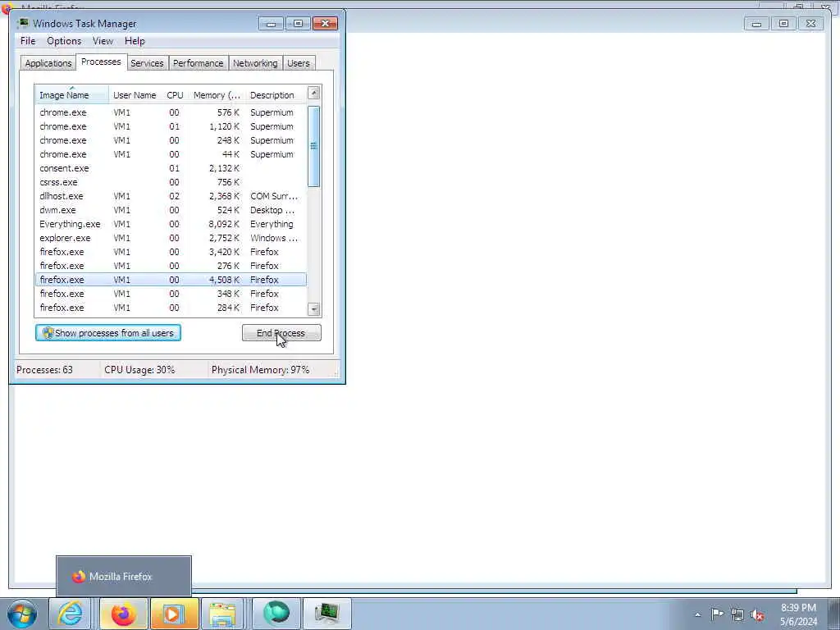
Task: Switch to the Applications tab
Action: [x=48, y=63]
